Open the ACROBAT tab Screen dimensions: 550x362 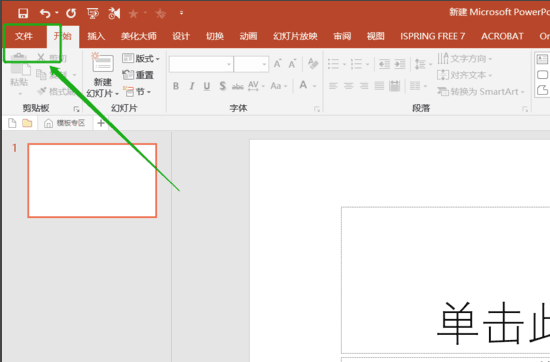[x=502, y=36]
